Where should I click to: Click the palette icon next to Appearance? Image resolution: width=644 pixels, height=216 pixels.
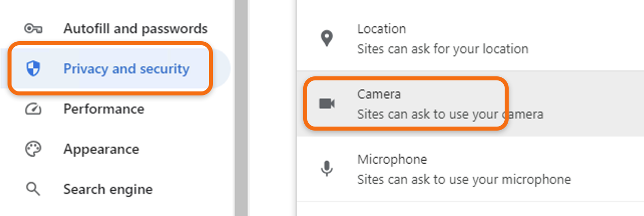point(33,149)
